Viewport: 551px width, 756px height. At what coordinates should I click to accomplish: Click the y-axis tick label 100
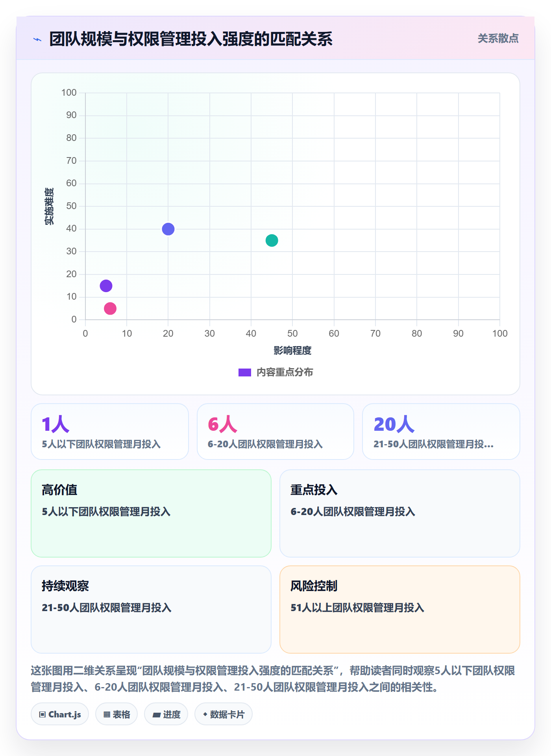tap(69, 93)
